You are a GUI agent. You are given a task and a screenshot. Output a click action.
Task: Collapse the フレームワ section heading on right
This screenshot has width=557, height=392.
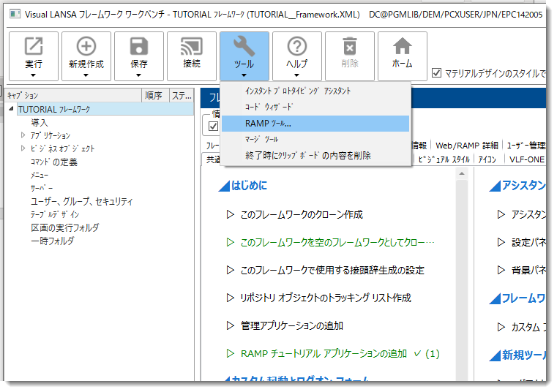click(x=495, y=298)
